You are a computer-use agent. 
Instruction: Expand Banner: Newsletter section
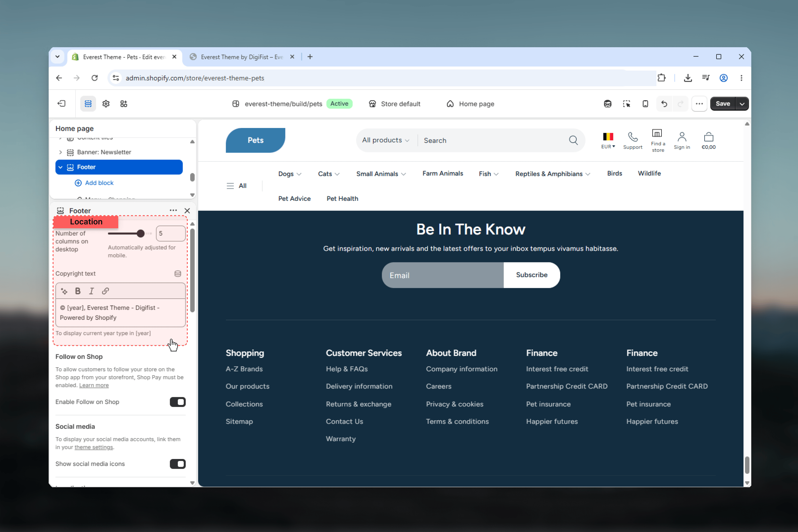pos(60,152)
